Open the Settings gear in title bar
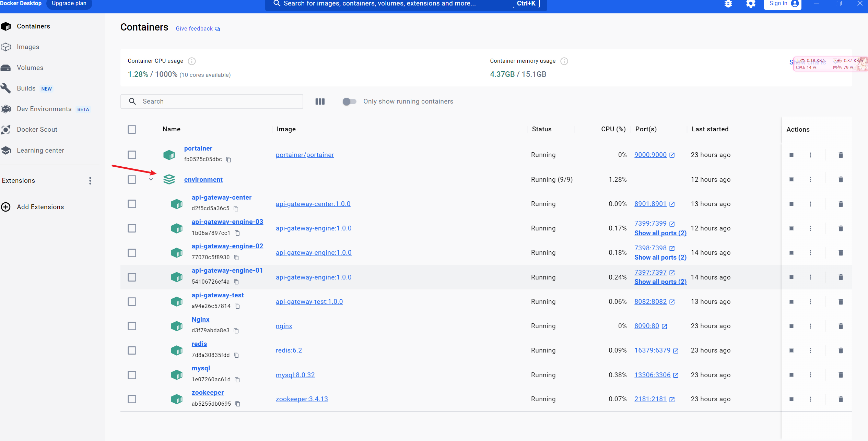868x441 pixels. coord(751,4)
